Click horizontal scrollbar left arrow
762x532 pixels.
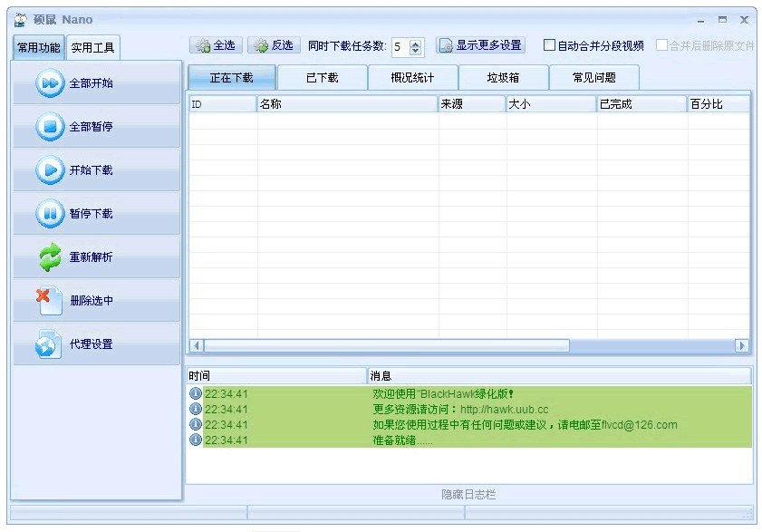coord(197,345)
